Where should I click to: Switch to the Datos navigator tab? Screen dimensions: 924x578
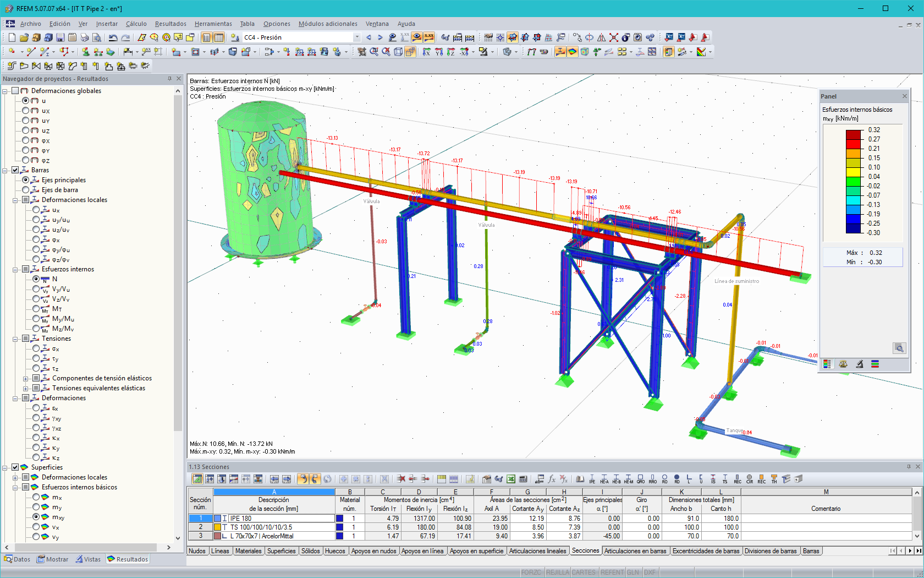tap(18, 559)
